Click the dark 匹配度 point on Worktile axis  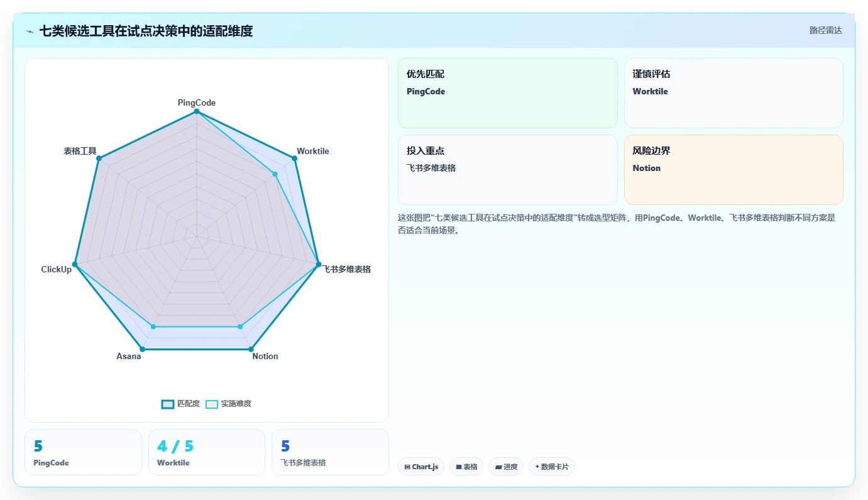click(295, 158)
